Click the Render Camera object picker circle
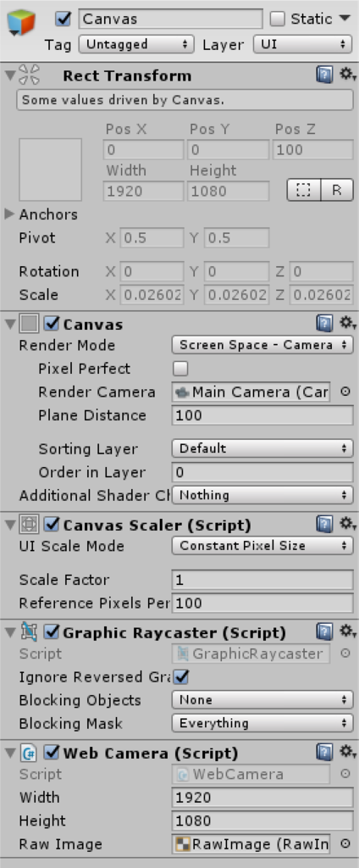 [345, 392]
